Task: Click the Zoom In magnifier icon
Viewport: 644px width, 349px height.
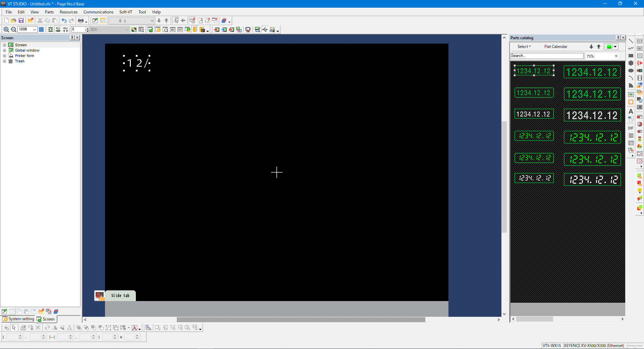Action: click(6, 30)
